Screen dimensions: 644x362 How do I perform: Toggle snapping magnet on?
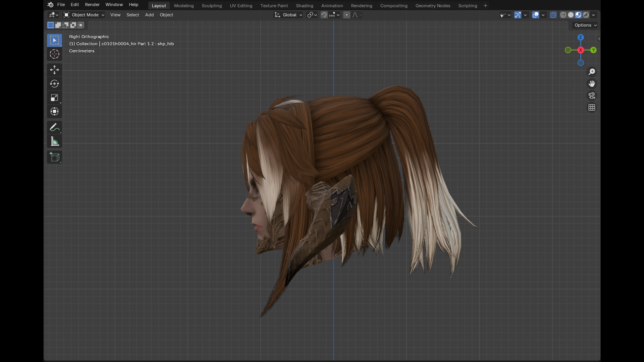(x=324, y=15)
